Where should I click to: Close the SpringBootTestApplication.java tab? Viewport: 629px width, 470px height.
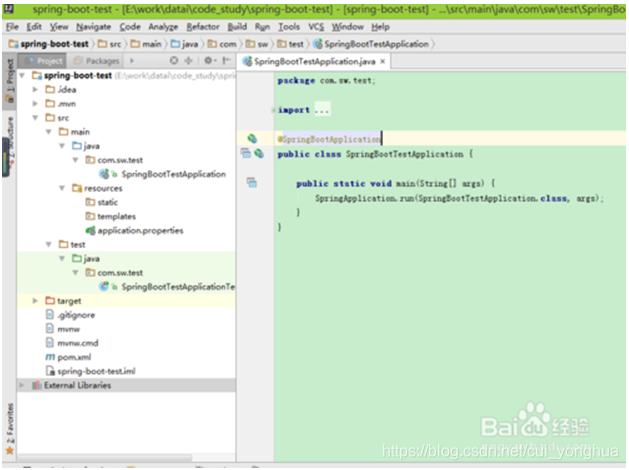click(x=383, y=61)
